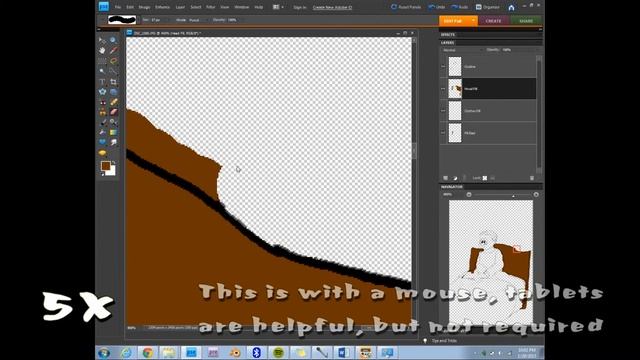Select the Spot Healing Brush tool
This screenshot has height=360, width=640.
113,102
